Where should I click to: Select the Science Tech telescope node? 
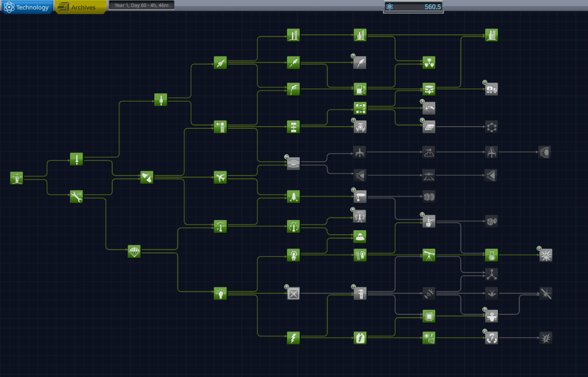(429, 255)
